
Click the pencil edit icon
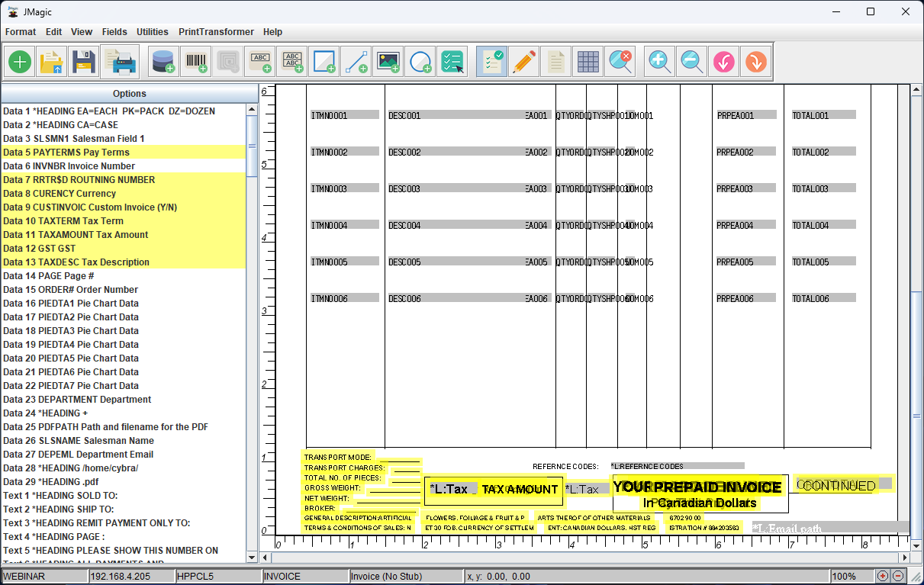pos(523,62)
